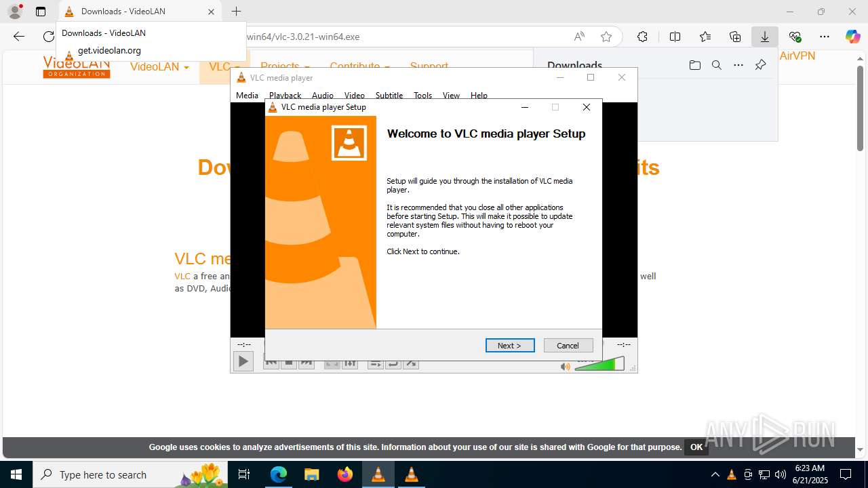This screenshot has height=488, width=868.
Task: Open the Copilot icon in Edge
Action: [x=853, y=37]
